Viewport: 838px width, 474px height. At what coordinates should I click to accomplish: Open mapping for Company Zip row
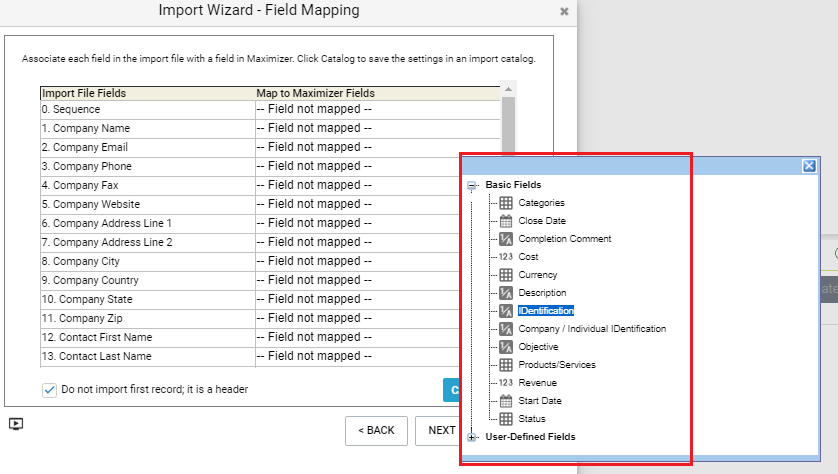pos(358,318)
